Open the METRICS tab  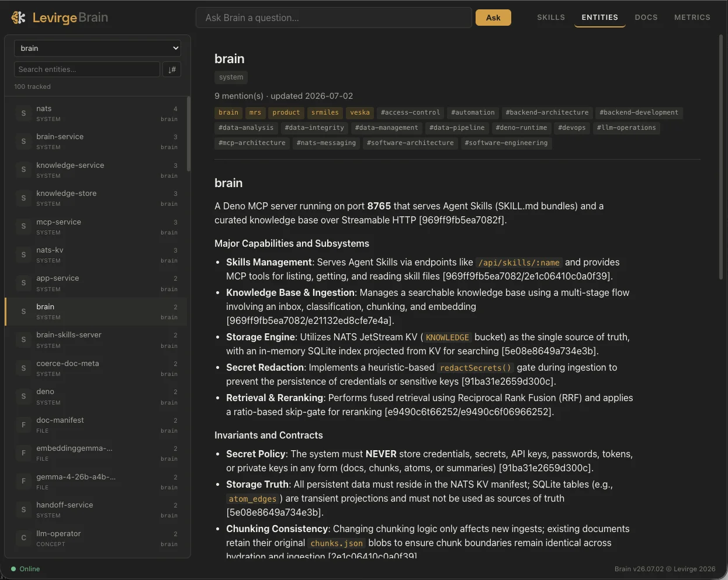[x=692, y=18]
